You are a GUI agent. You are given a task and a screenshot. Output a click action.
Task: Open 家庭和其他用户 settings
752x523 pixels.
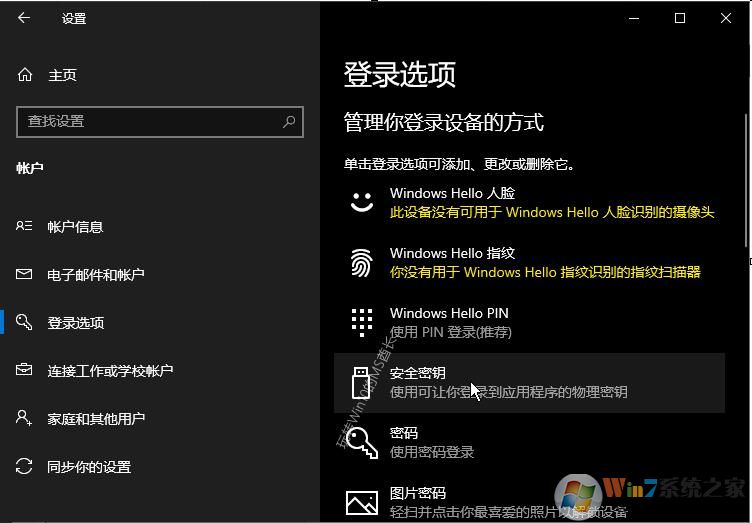[x=96, y=418]
